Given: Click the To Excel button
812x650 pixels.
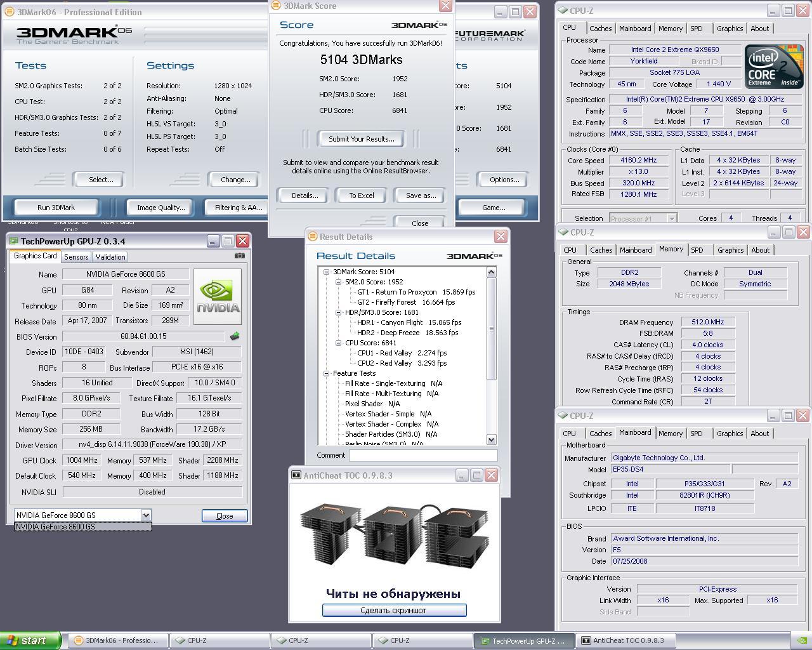Looking at the screenshot, I should pos(362,196).
